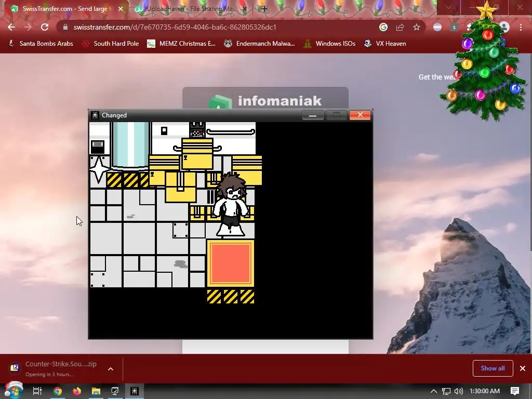Go back in Chrome
532x399 pixels.
(x=11, y=27)
